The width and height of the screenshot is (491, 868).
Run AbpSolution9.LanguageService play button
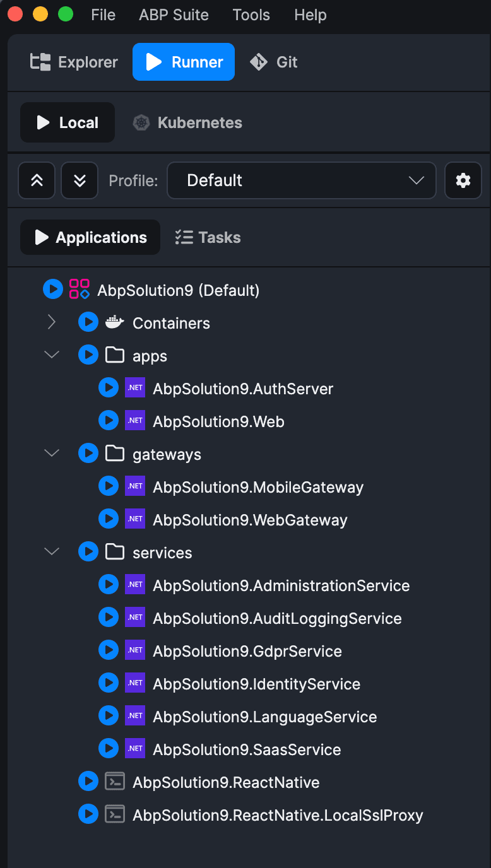coord(109,717)
